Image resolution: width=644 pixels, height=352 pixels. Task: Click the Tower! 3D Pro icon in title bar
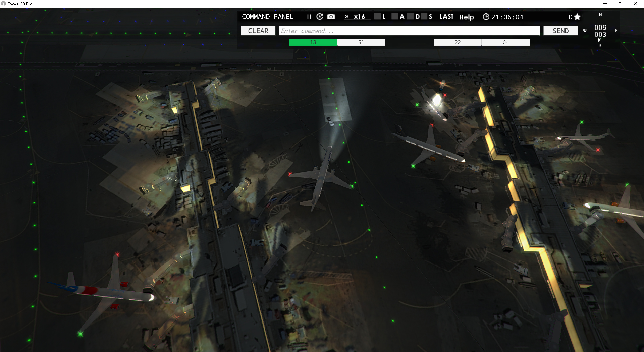(x=3, y=4)
